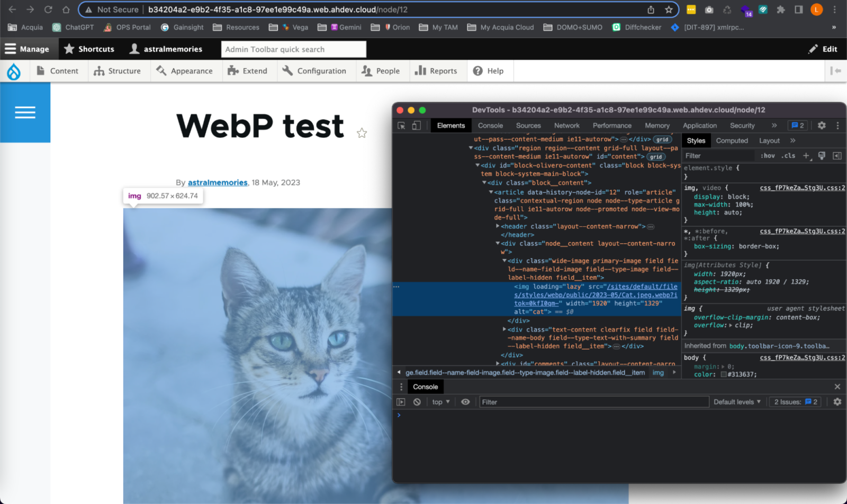Open the astralmemories author link
This screenshot has height=504, width=847.
[x=217, y=182]
